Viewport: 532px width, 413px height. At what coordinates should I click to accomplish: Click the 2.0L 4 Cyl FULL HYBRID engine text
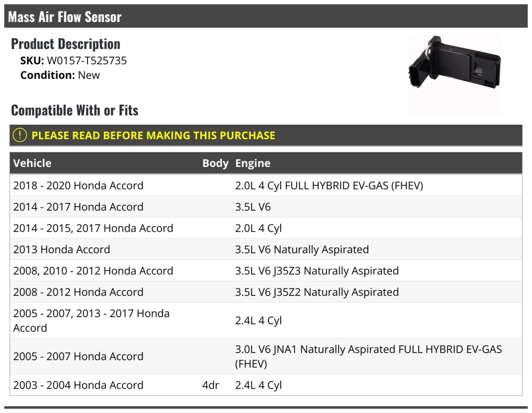point(329,185)
